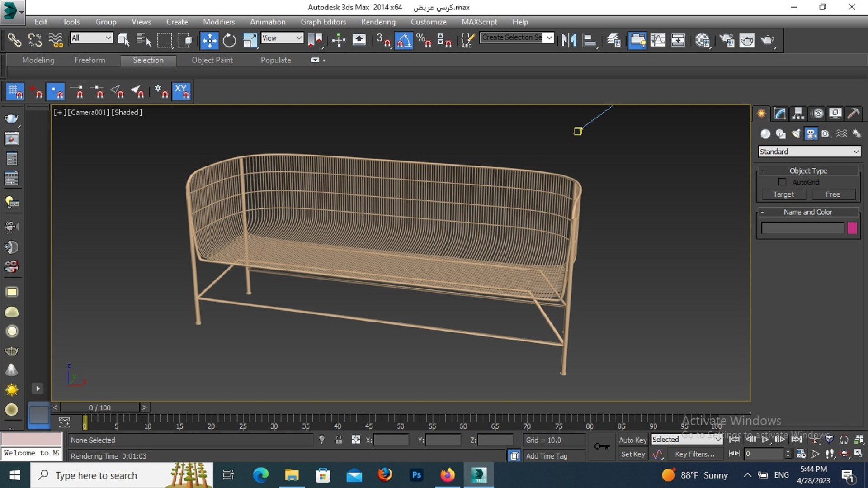Screen dimensions: 868x488
Task: Toggle the Angle Snap button
Action: click(x=404, y=40)
